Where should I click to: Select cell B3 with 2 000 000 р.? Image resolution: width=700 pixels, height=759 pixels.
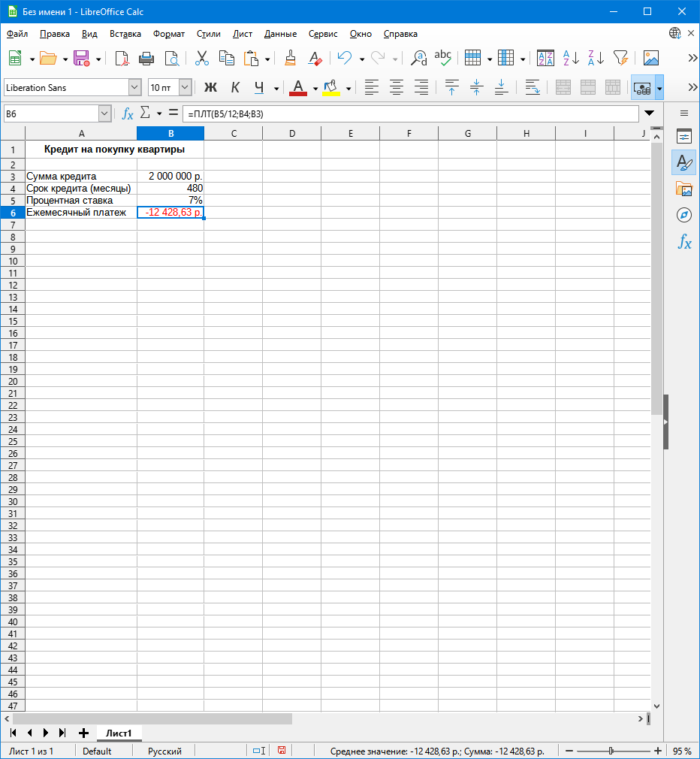pyautogui.click(x=170, y=176)
